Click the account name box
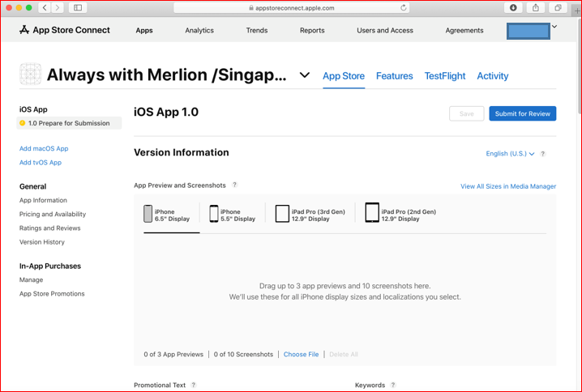The width and height of the screenshot is (582, 392). tap(529, 31)
